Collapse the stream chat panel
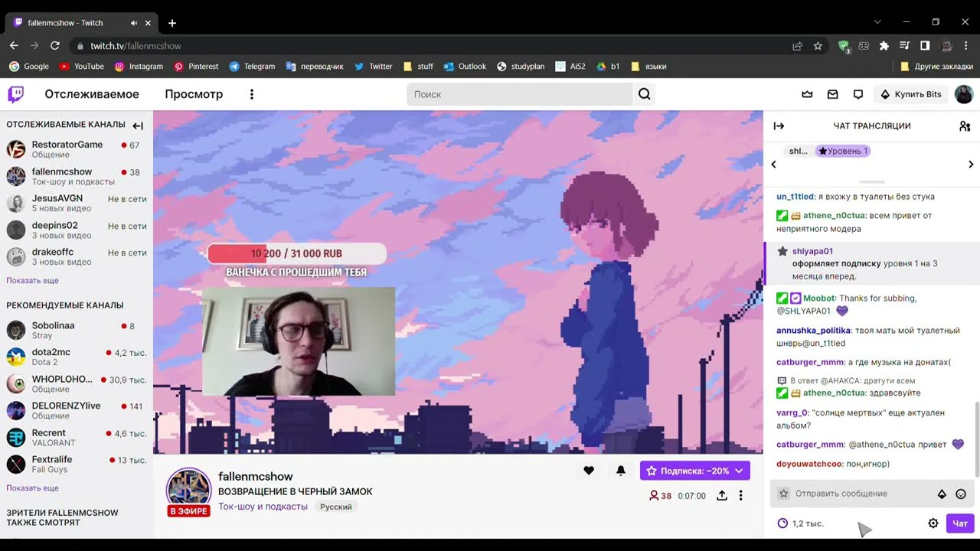This screenshot has width=980, height=551. click(779, 126)
